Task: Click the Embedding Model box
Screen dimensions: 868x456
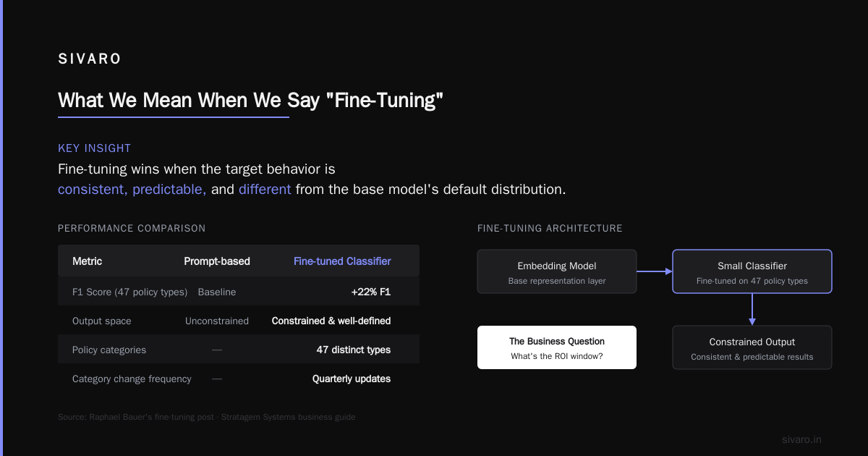Action: (x=557, y=271)
